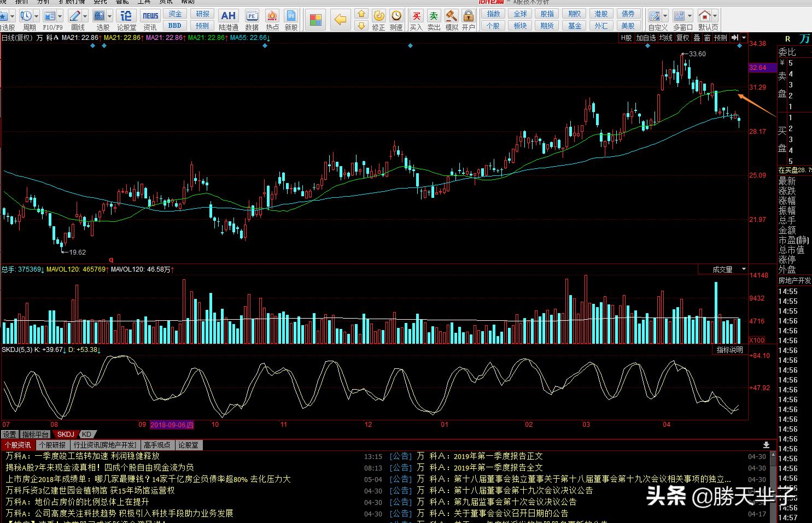Click the NEWS 资讯 toolbar icon
The image size is (812, 523).
coord(150,16)
